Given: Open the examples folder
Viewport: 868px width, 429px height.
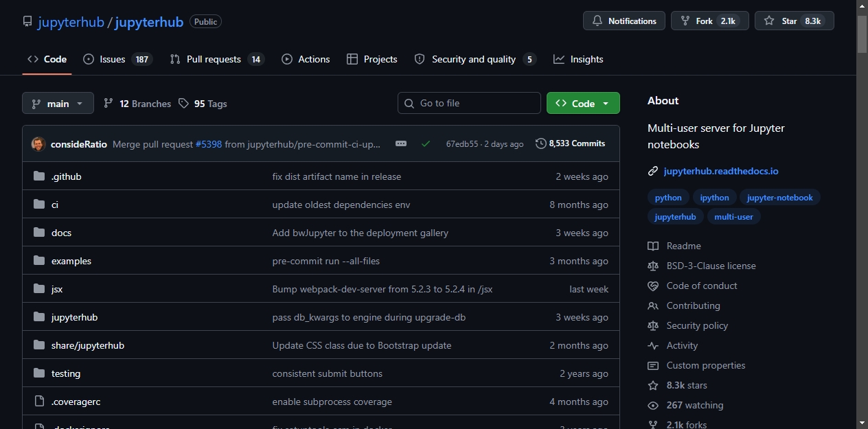Looking at the screenshot, I should 71,261.
